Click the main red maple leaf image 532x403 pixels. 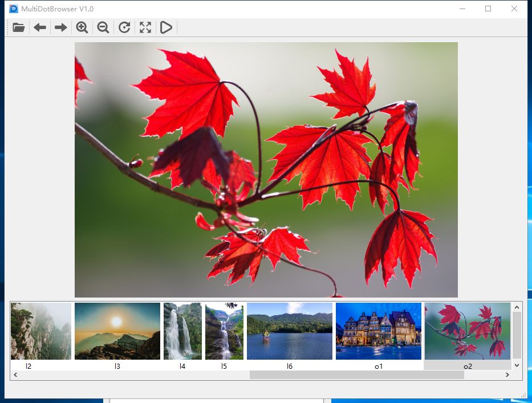[x=266, y=170]
